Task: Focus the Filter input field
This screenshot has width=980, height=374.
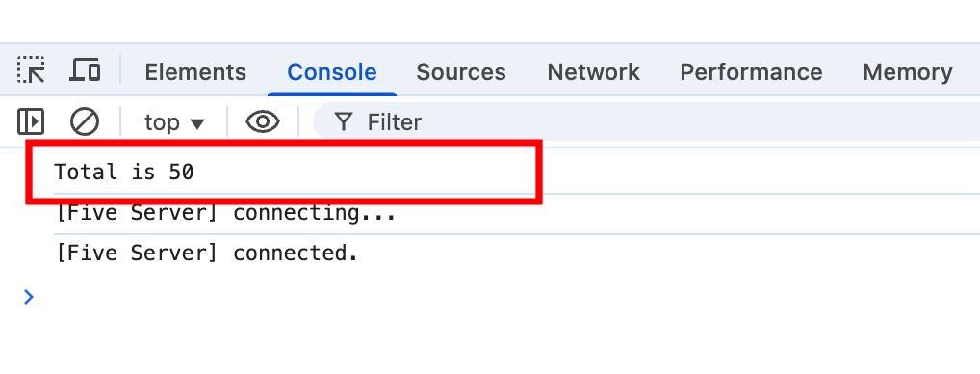Action: [647, 121]
